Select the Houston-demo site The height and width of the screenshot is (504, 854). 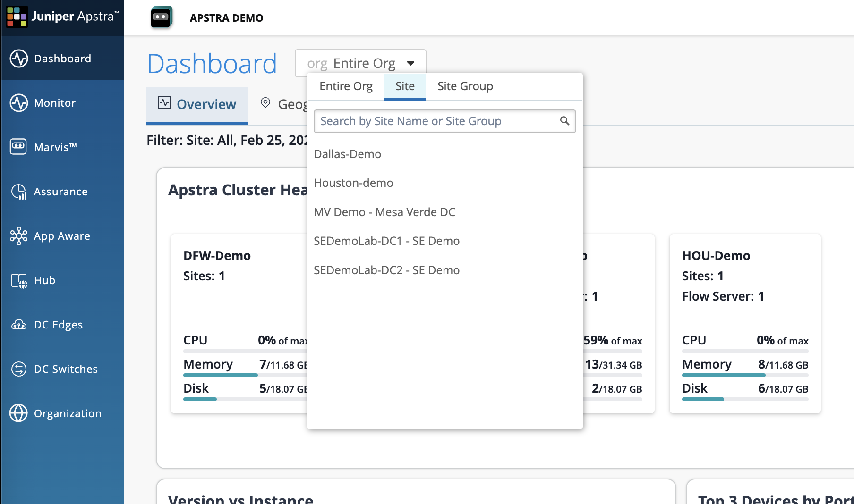click(353, 183)
